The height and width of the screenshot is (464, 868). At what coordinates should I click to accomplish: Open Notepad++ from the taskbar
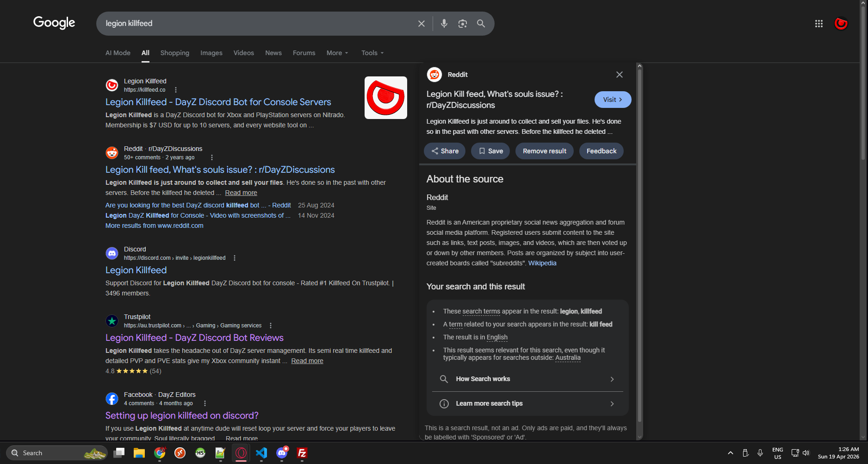[x=221, y=453]
